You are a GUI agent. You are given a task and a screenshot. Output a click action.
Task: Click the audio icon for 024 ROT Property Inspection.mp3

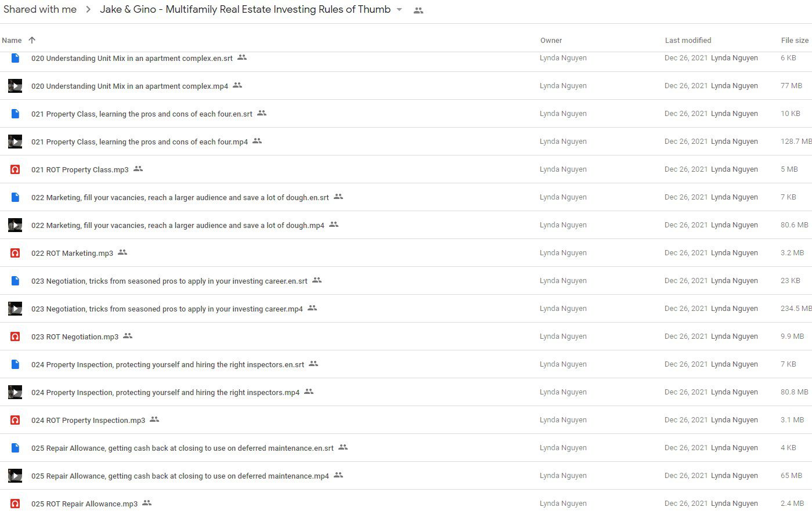pyautogui.click(x=15, y=420)
